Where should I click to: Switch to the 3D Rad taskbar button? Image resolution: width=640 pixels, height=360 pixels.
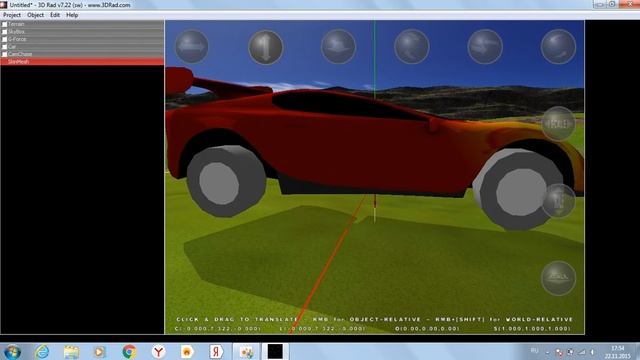click(275, 351)
